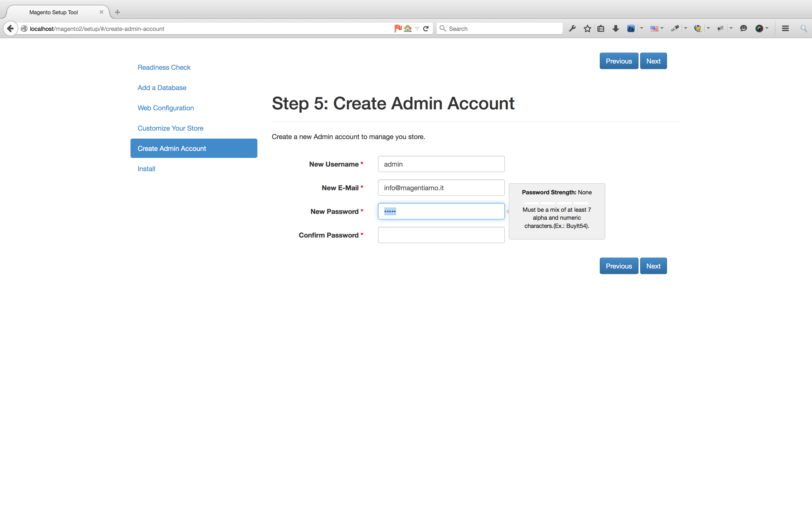
Task: Expand the US flag extension dropdown arrow
Action: pos(662,28)
